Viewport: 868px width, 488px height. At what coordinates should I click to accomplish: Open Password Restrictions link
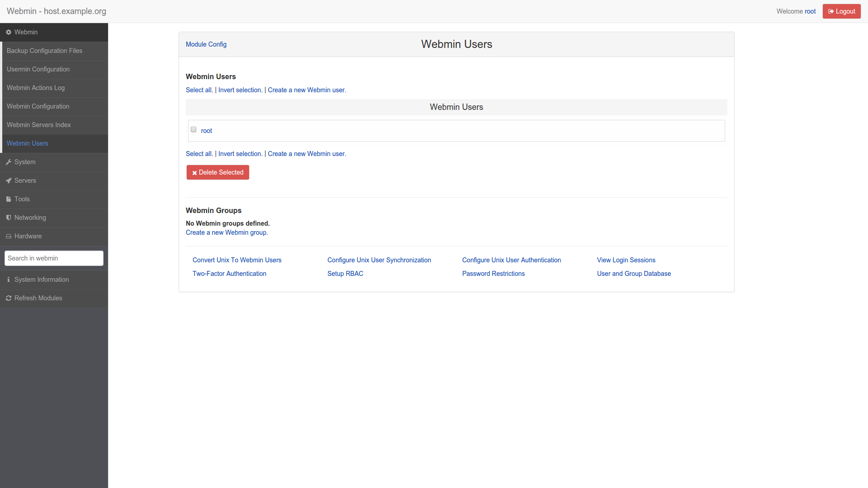[493, 274]
